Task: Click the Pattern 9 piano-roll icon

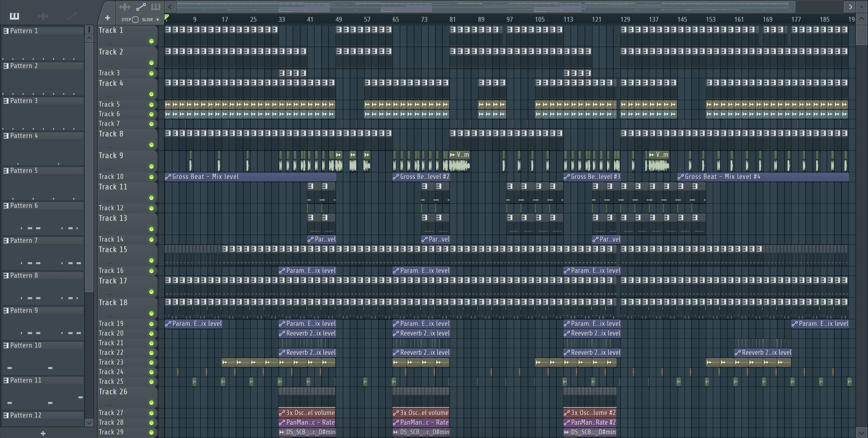Action: tap(6, 310)
